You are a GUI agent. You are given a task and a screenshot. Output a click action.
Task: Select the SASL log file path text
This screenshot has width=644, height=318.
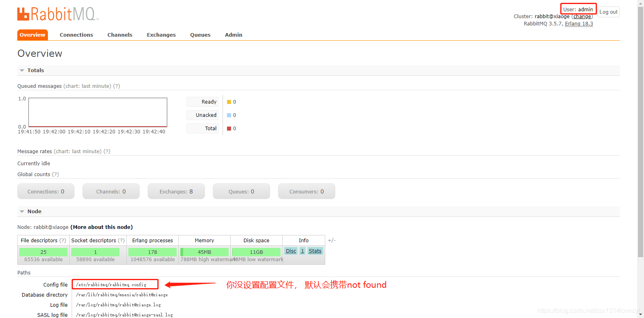124,315
